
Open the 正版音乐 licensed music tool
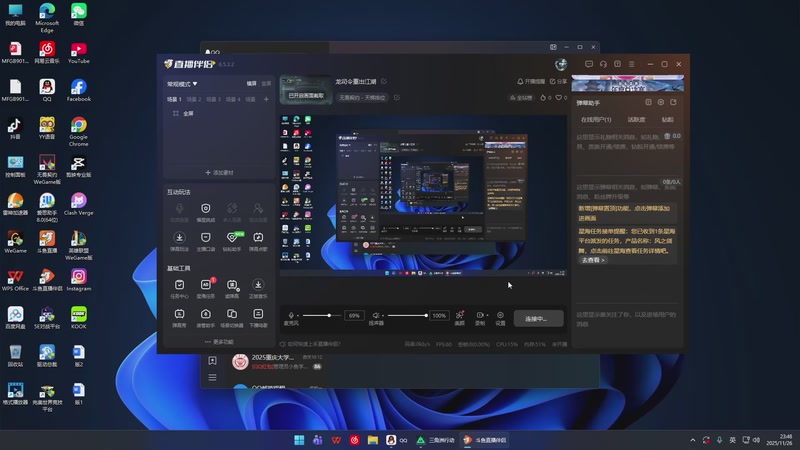(x=258, y=288)
